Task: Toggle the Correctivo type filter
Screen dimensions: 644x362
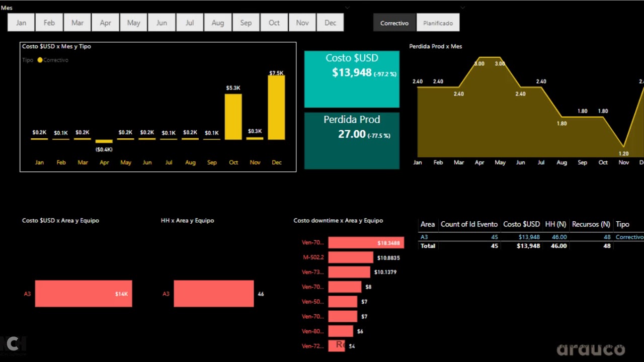Action: (394, 23)
